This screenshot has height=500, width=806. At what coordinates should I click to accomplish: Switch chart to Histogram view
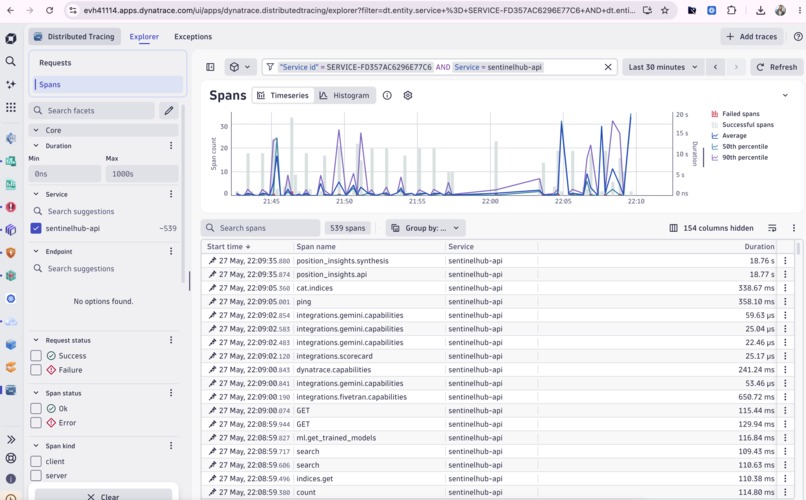click(344, 95)
